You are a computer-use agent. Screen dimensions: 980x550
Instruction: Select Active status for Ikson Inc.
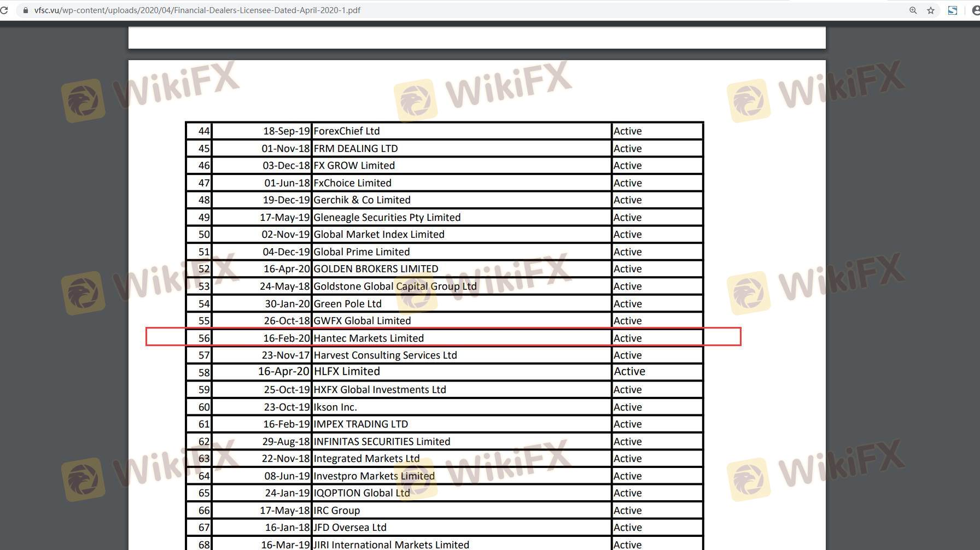(x=627, y=407)
